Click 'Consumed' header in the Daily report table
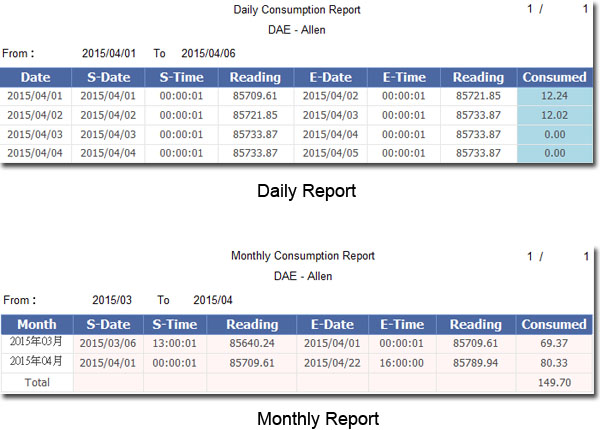This screenshot has height=430, width=600. point(554,77)
